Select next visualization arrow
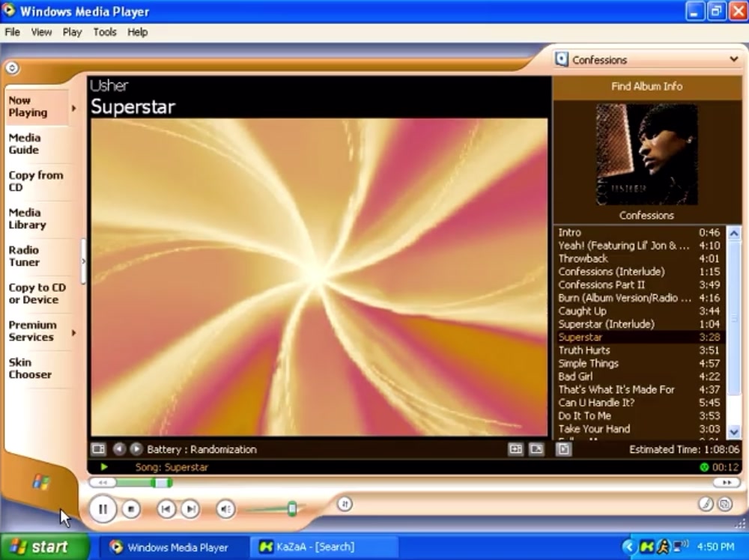The width and height of the screenshot is (749, 560). (x=136, y=449)
